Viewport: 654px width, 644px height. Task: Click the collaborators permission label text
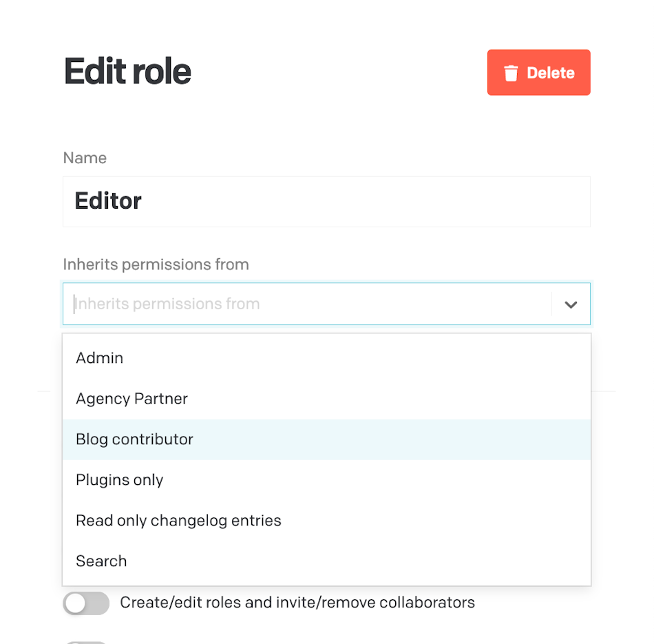pyautogui.click(x=297, y=602)
